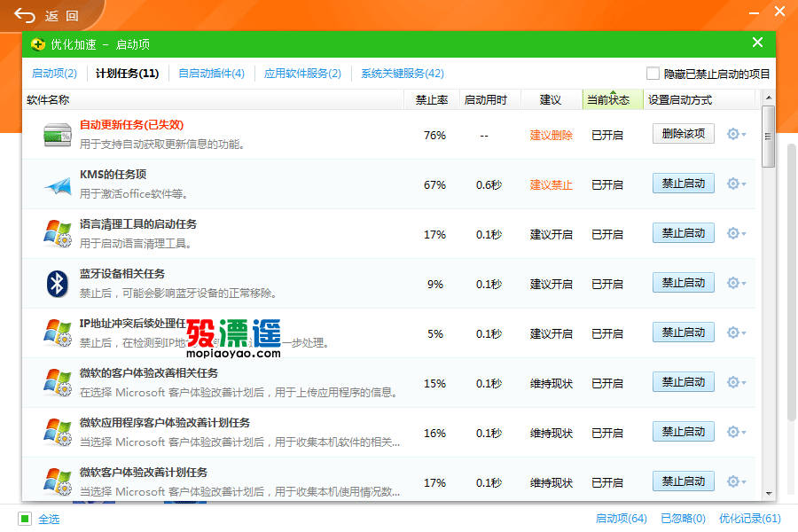This screenshot has height=532, width=798.
Task: Click the Bluetooth device task icon
Action: pos(57,283)
